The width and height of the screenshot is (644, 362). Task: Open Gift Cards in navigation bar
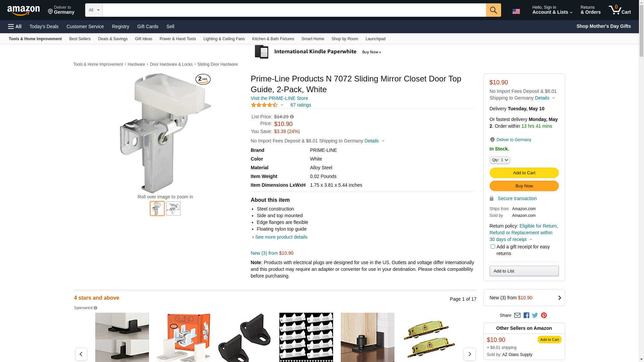pos(148,26)
